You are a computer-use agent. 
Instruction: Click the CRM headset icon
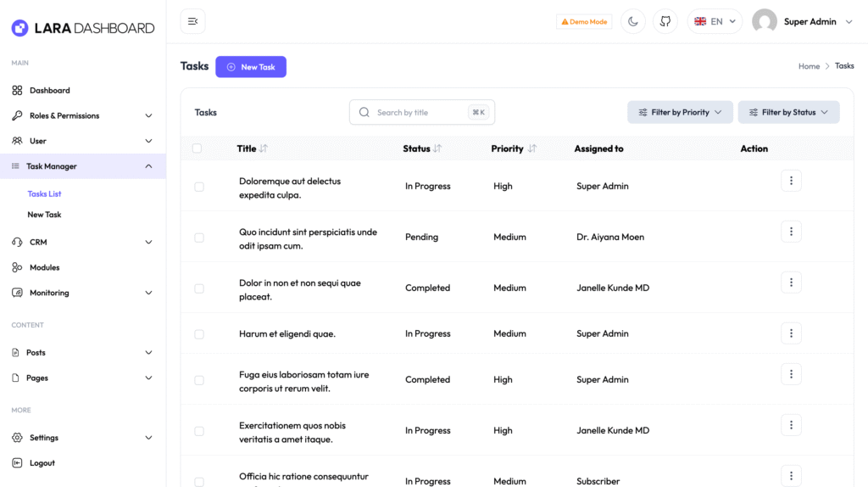coord(17,242)
